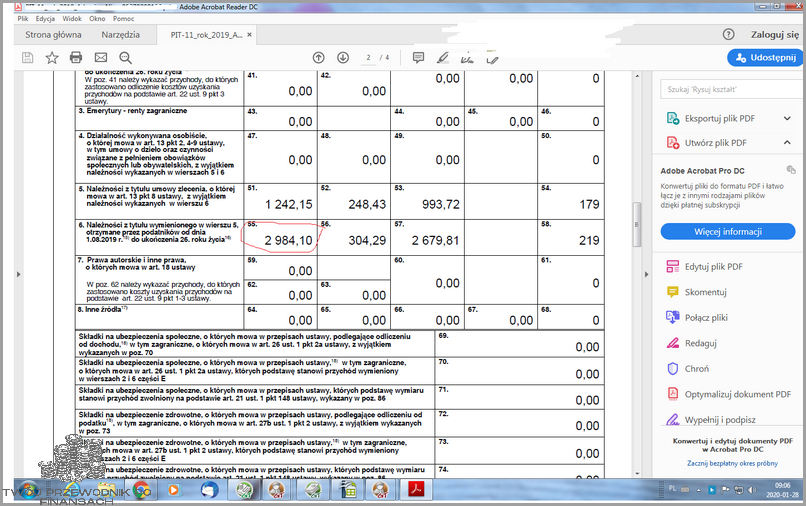Screen dimensions: 806x506
Task: Switch to the Narzędzia tab
Action: coord(120,34)
